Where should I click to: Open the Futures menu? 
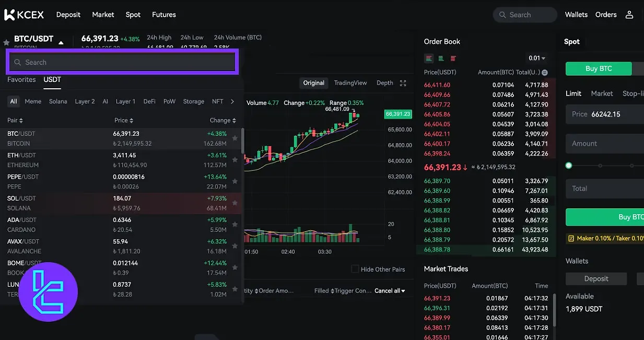163,15
